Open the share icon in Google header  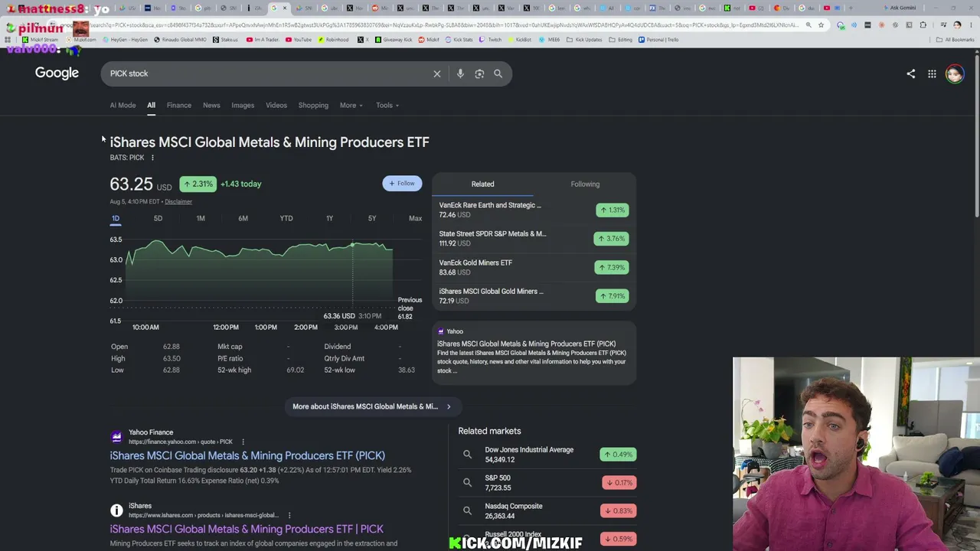point(910,73)
